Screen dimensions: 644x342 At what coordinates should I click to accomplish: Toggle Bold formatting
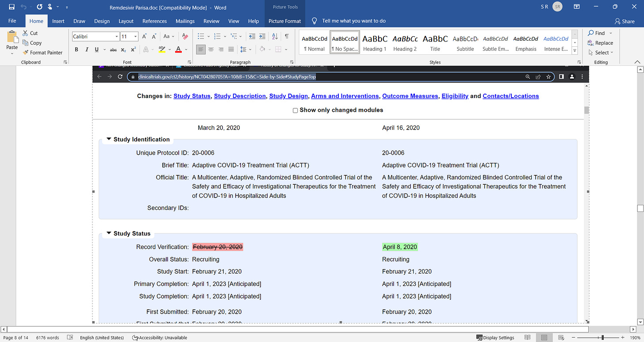pyautogui.click(x=77, y=49)
